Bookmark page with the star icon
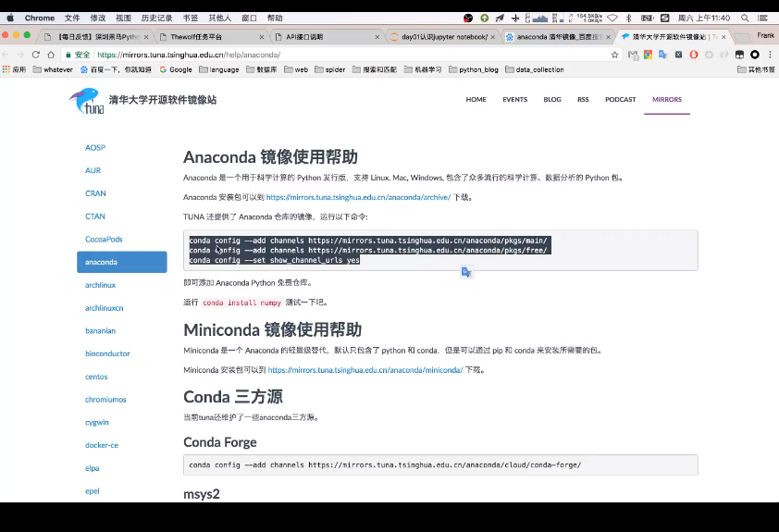 tap(614, 55)
